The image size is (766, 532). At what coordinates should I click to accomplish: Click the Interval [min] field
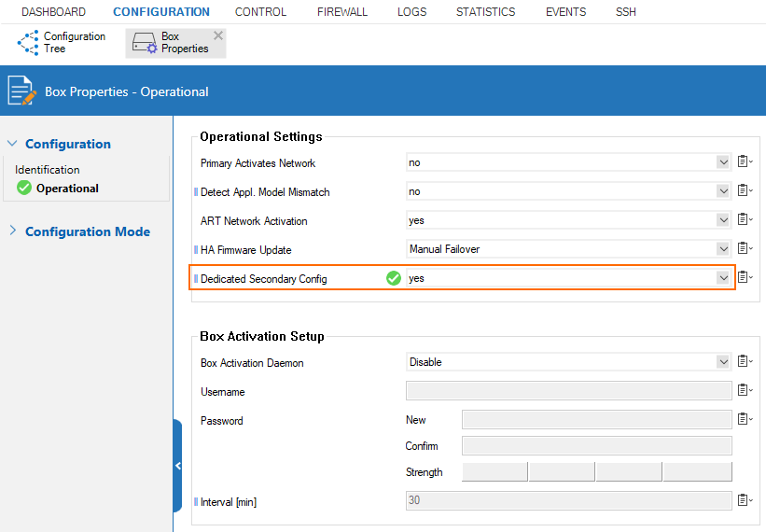(568, 500)
